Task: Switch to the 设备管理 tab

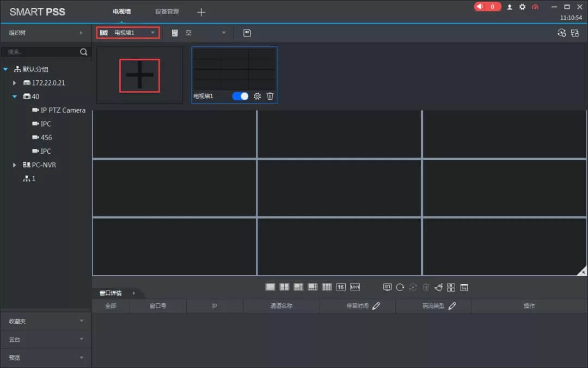Action: point(167,11)
